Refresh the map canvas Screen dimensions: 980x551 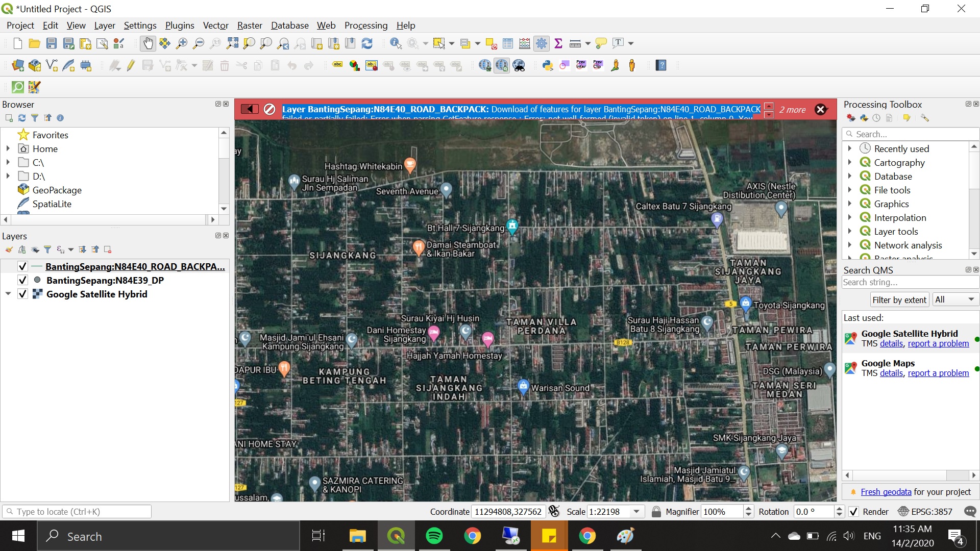point(367,43)
